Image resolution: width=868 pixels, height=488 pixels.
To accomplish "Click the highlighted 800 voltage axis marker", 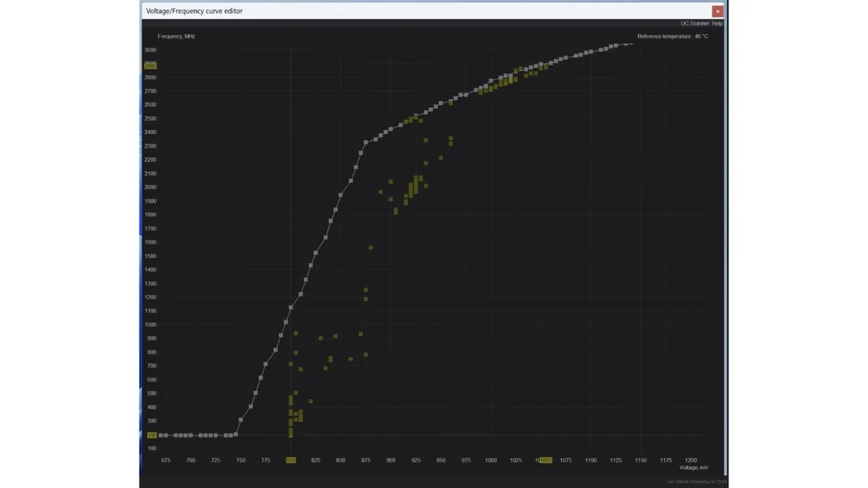I will point(291,461).
